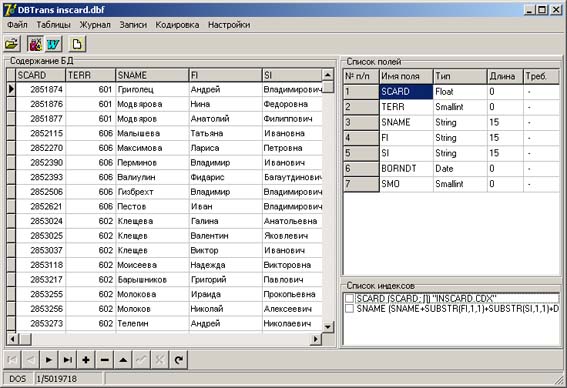Screen dimensions: 567x388
Task: Click the Длина column header in field list
Action: (x=505, y=76)
